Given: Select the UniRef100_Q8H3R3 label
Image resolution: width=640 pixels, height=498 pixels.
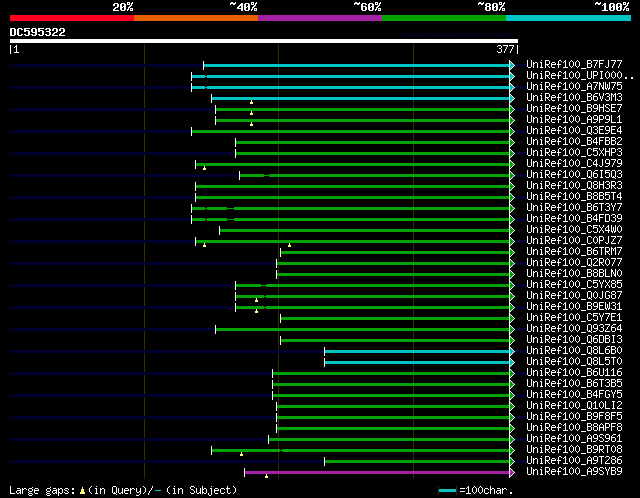Looking at the screenshot, I should 574,185.
